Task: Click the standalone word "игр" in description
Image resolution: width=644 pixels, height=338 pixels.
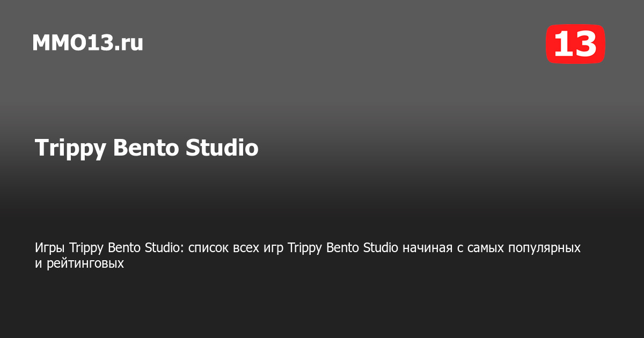Action: pyautogui.click(x=275, y=248)
